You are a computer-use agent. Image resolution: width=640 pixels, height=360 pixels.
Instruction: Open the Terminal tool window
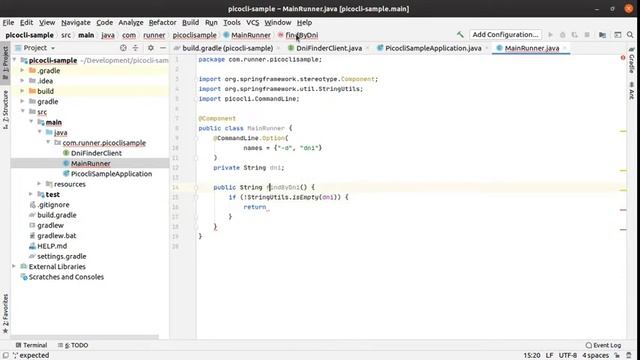coord(31,345)
